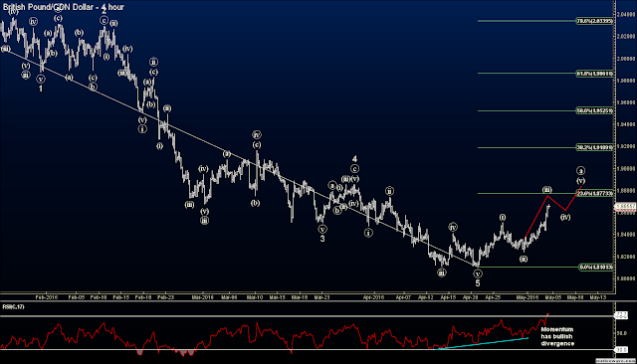Click the May-10 date label
This screenshot has width=637, height=364.
point(575,297)
